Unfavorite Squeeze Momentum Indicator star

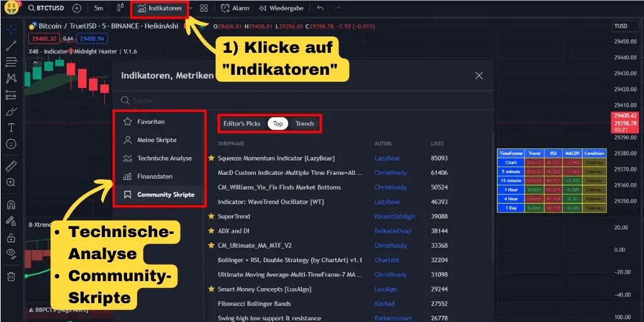point(211,158)
